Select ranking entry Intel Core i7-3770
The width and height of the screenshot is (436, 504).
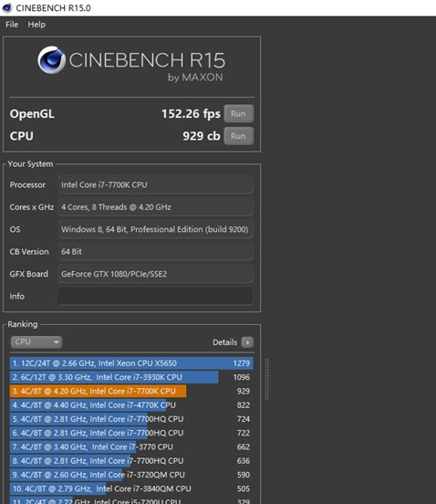click(131, 446)
